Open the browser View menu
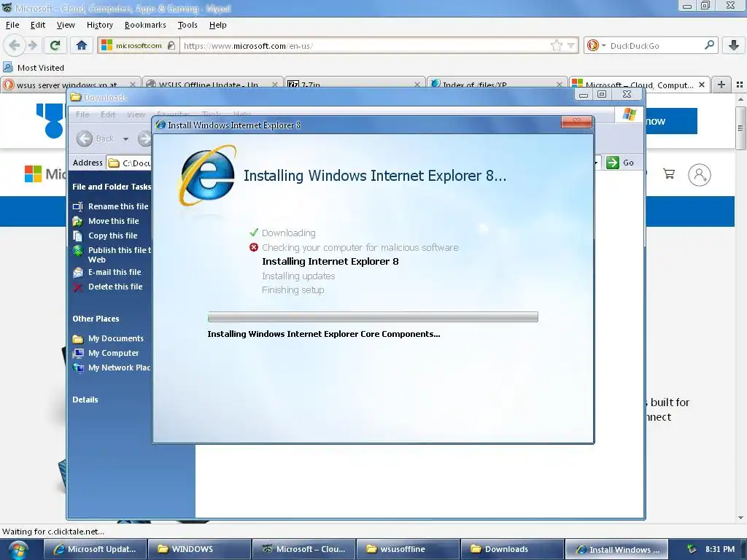747x560 pixels. [x=66, y=25]
